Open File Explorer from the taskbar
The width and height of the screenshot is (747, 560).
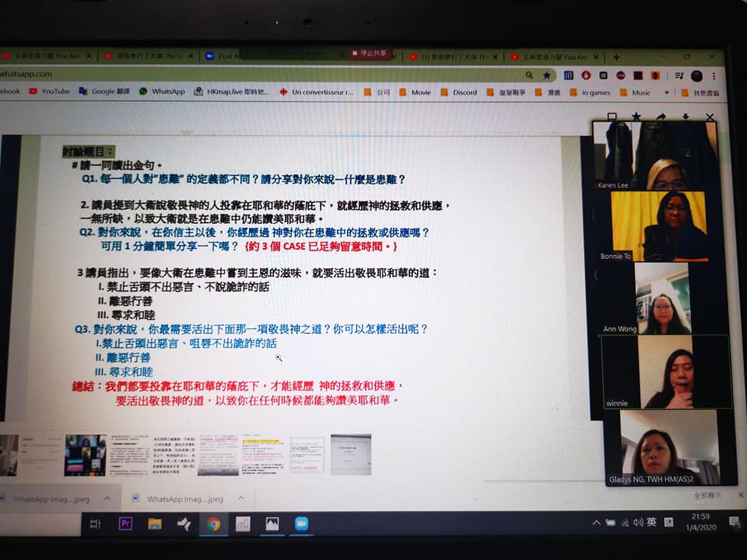tap(155, 524)
